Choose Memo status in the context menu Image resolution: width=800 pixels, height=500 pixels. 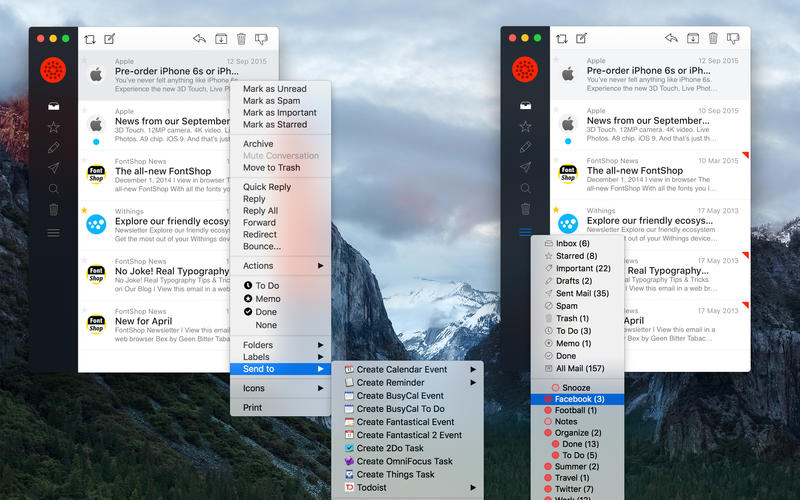point(267,299)
